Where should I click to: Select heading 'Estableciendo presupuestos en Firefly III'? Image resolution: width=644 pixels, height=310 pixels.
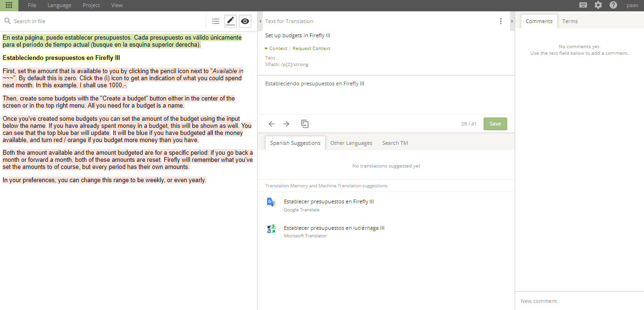[61, 58]
